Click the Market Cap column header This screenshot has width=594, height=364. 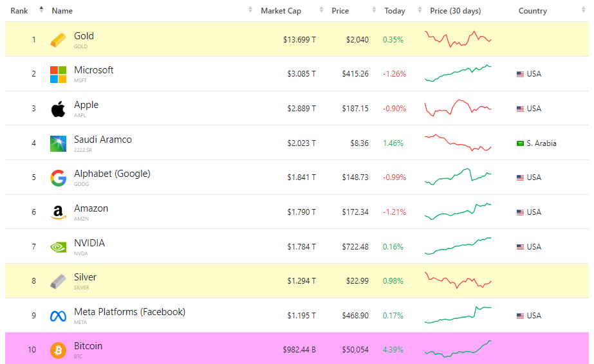[281, 11]
